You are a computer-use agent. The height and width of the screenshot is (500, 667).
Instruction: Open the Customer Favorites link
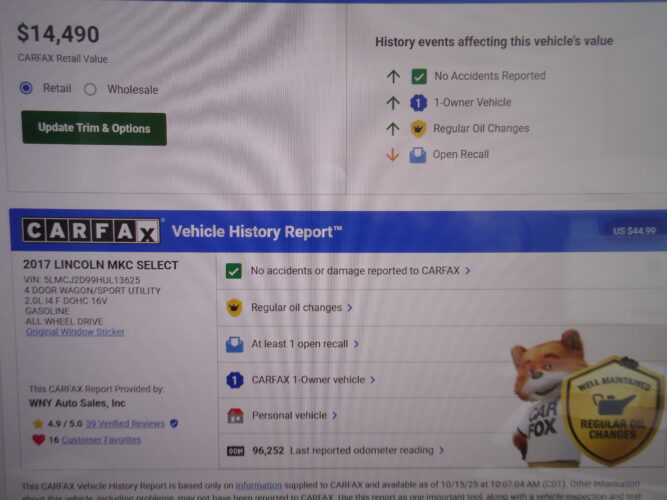[101, 440]
